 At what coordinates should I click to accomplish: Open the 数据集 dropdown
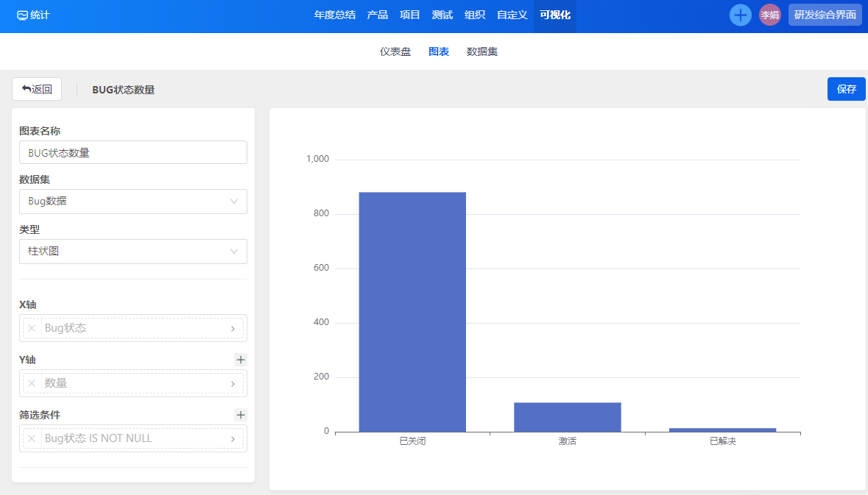click(x=133, y=202)
